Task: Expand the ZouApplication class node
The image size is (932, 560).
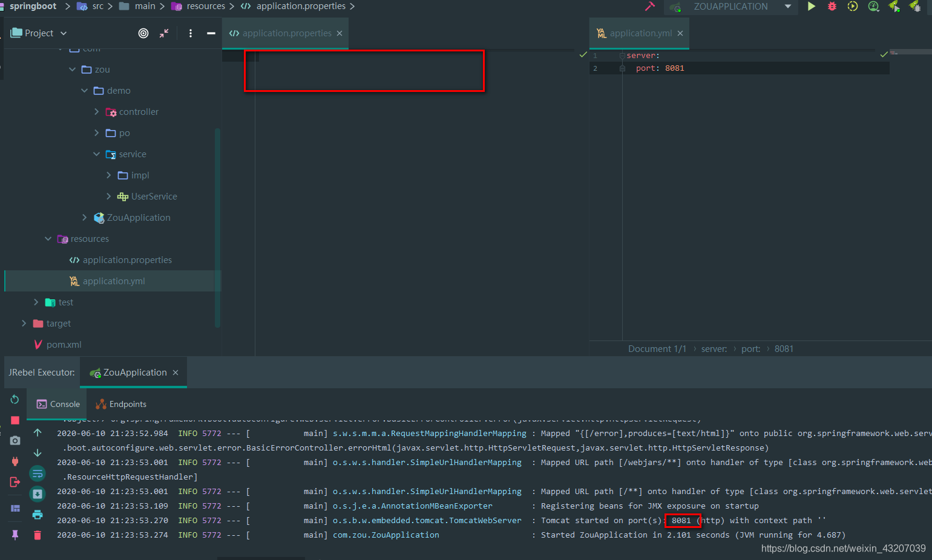Action: (85, 218)
